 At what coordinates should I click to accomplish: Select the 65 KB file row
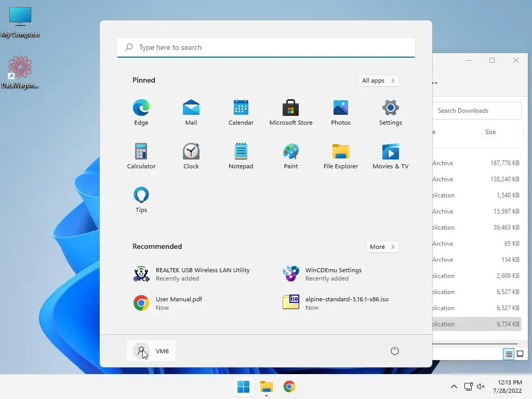point(477,244)
